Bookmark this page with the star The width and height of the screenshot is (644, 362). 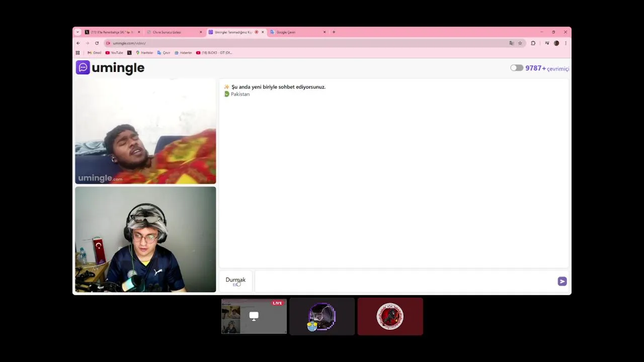click(520, 43)
